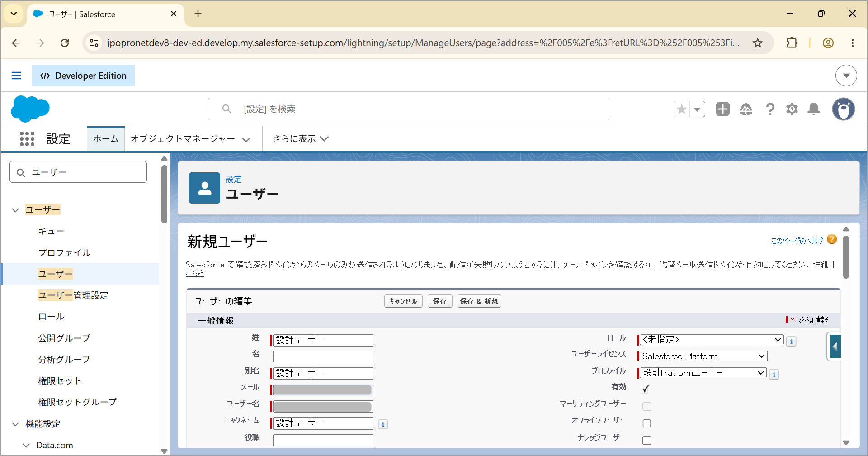Click the 保存 button

click(440, 301)
